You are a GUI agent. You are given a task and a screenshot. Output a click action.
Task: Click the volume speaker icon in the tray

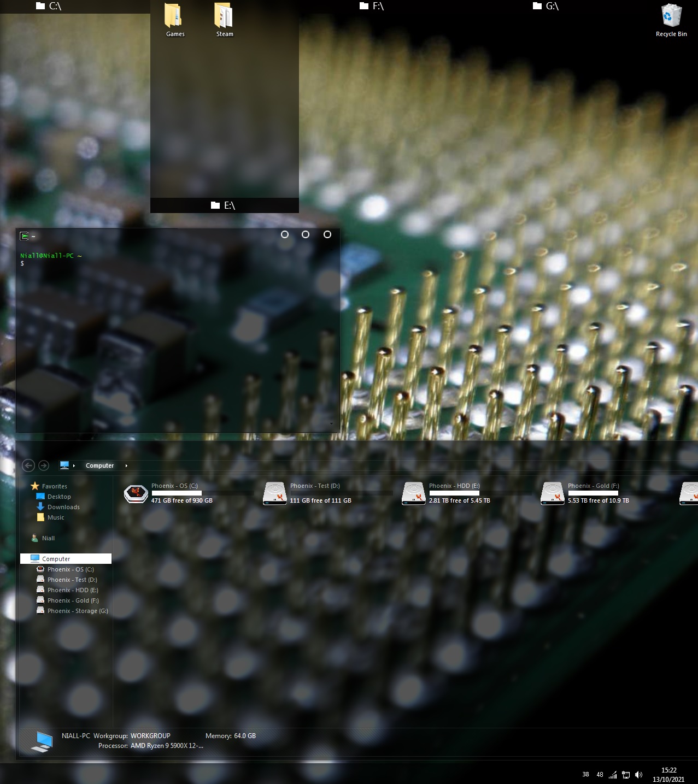click(639, 774)
